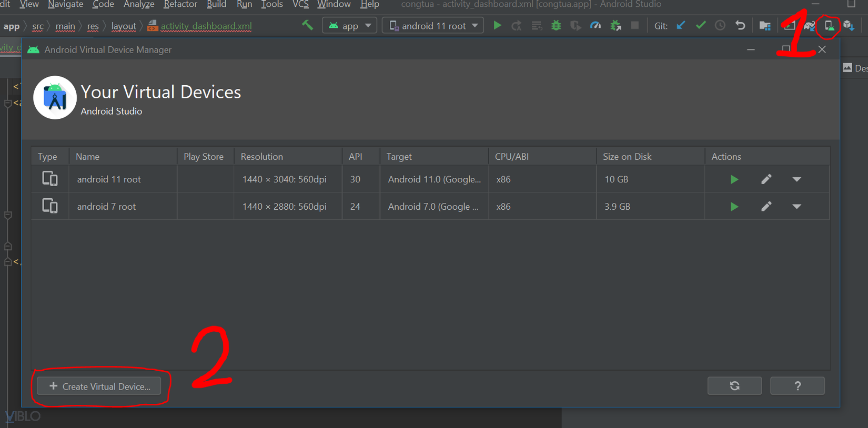This screenshot has height=428, width=868.
Task: Open SDK Manager cube icon
Action: pos(849,25)
